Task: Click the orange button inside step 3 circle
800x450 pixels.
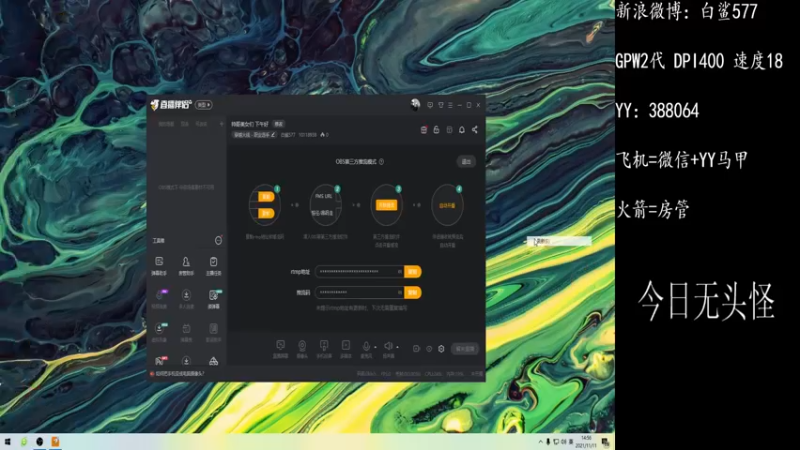Action: [x=386, y=205]
